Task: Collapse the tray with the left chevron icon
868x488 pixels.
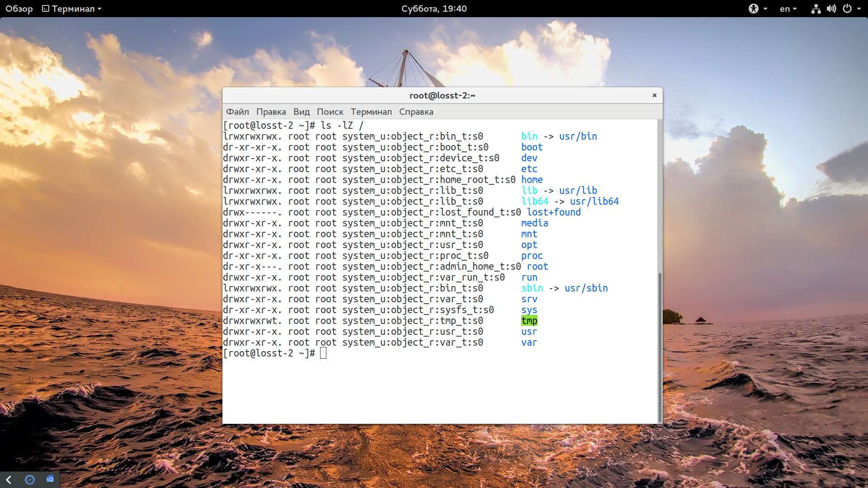Action: 9,479
